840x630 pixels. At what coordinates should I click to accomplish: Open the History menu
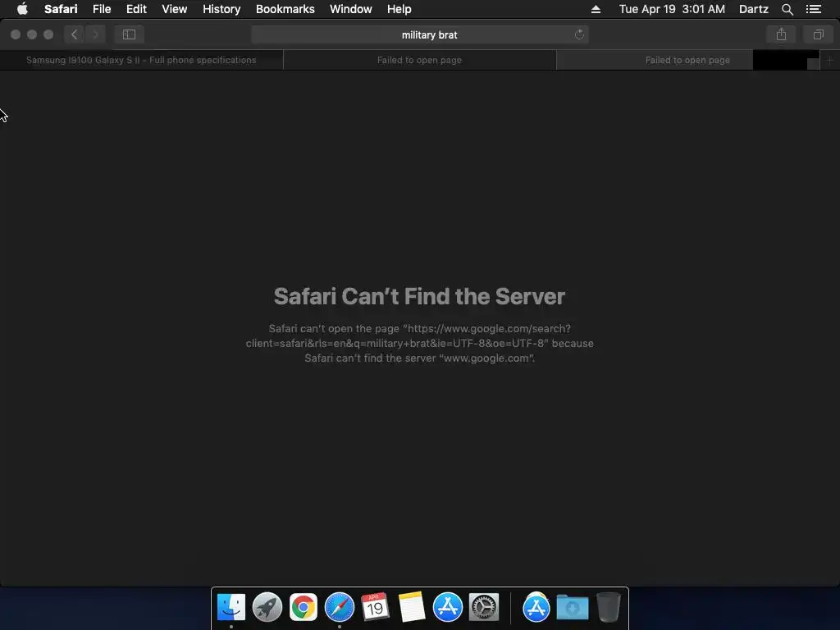(x=221, y=9)
